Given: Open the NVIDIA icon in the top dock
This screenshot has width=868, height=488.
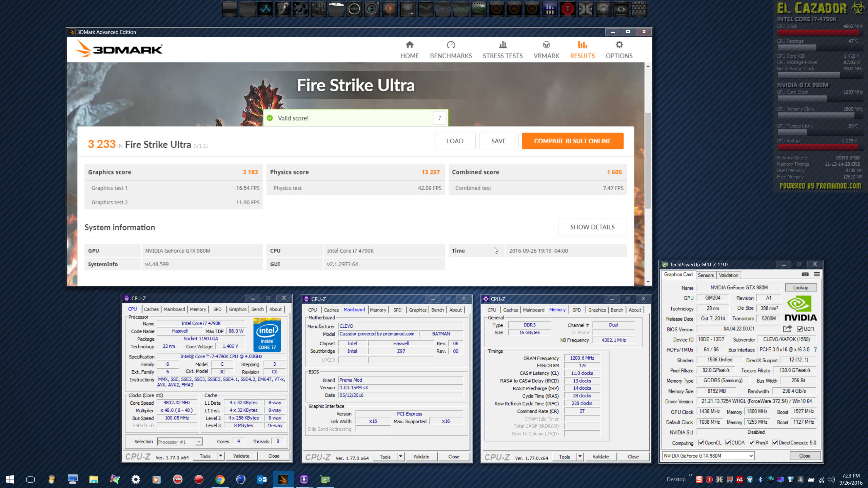Looking at the screenshot, I should (x=479, y=9).
